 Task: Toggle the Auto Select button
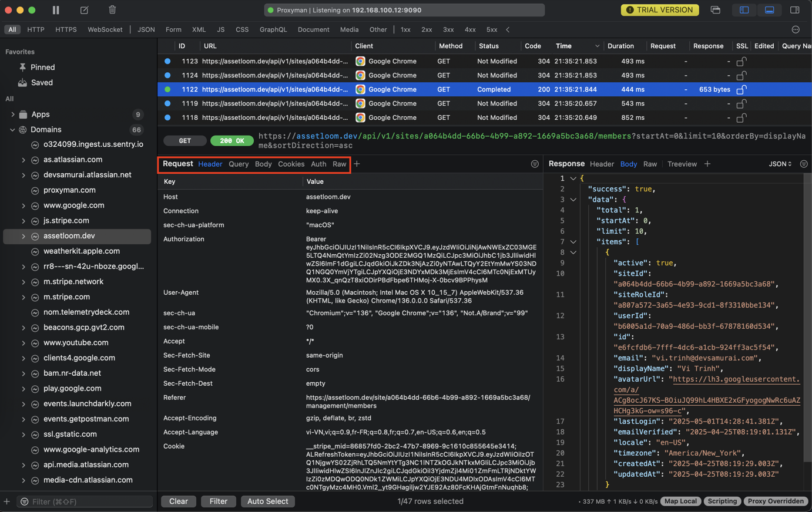point(267,501)
